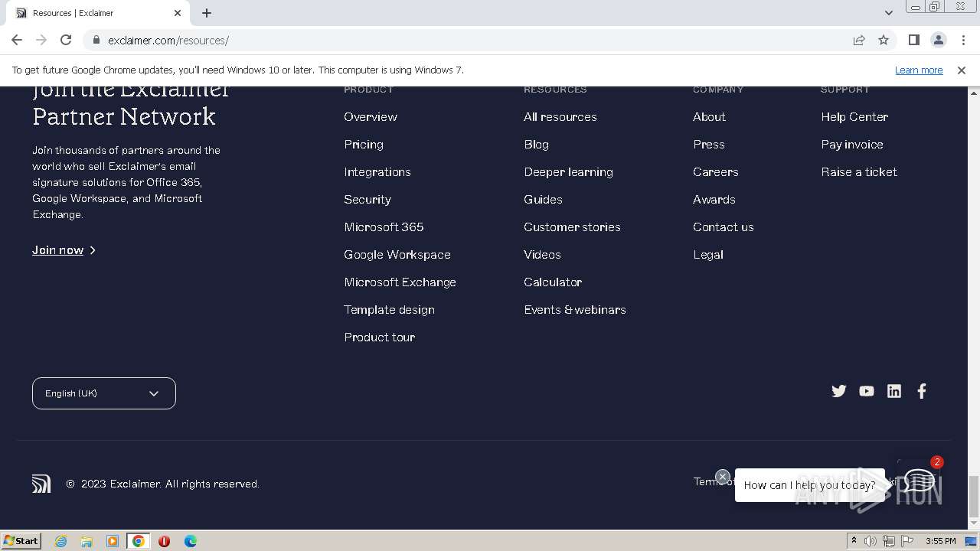Viewport: 980px width, 551px height.
Task: Open Exclaimer Twitter page icon
Action: click(x=839, y=391)
